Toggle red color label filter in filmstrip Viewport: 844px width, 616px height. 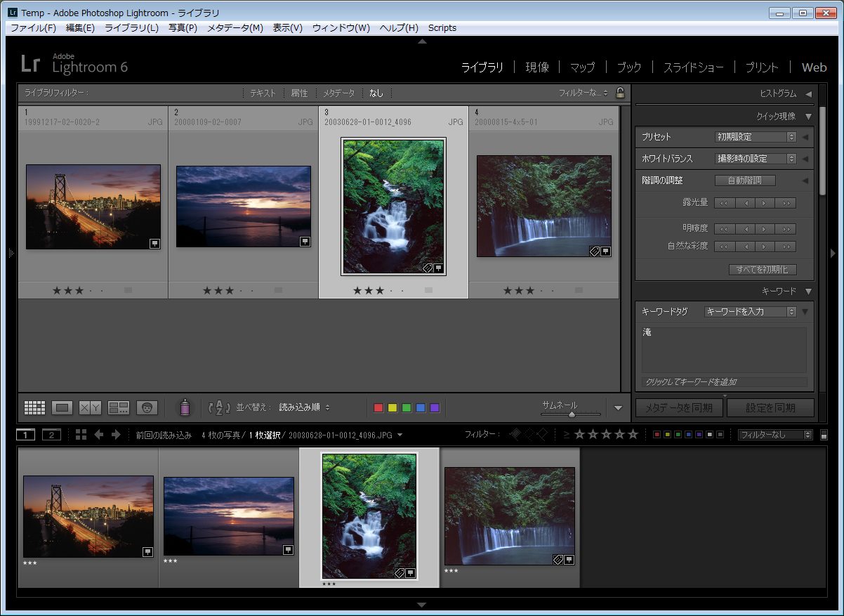coord(657,435)
